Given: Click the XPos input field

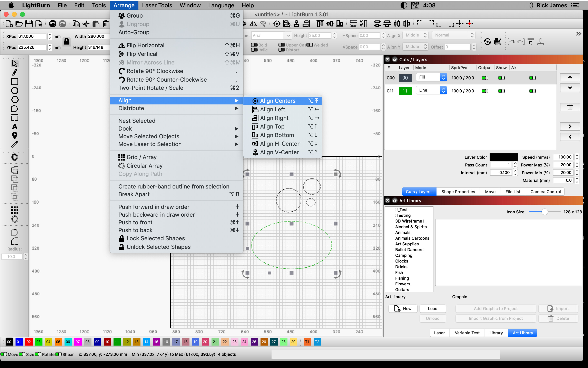Looking at the screenshot, I should point(32,36).
